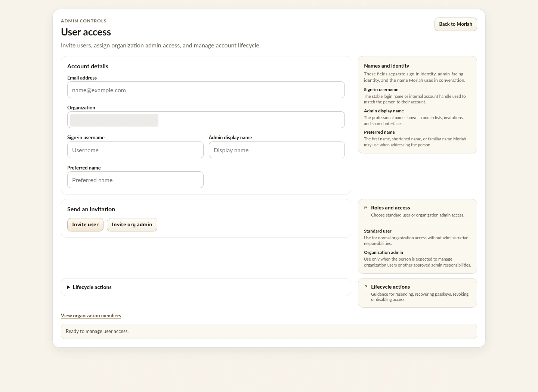Click the 'Standard user' role description heading
Screen dimensions: 538x392
tap(377, 231)
